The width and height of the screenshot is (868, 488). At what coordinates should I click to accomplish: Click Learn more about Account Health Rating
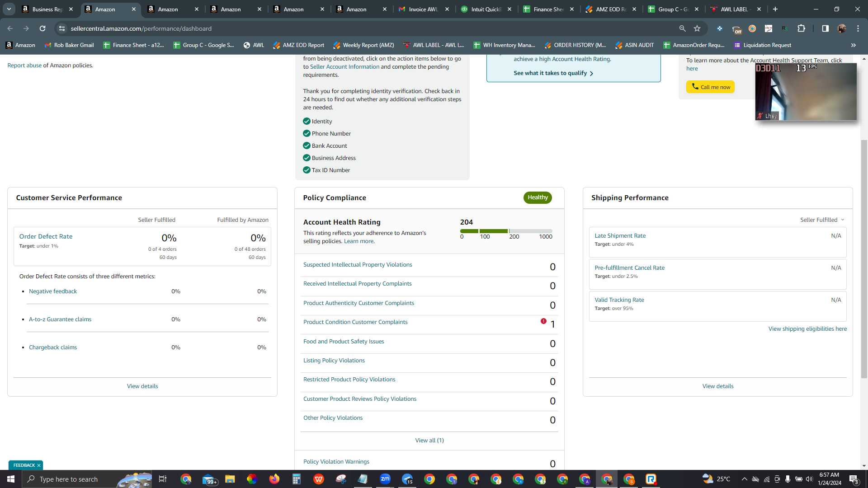359,241
